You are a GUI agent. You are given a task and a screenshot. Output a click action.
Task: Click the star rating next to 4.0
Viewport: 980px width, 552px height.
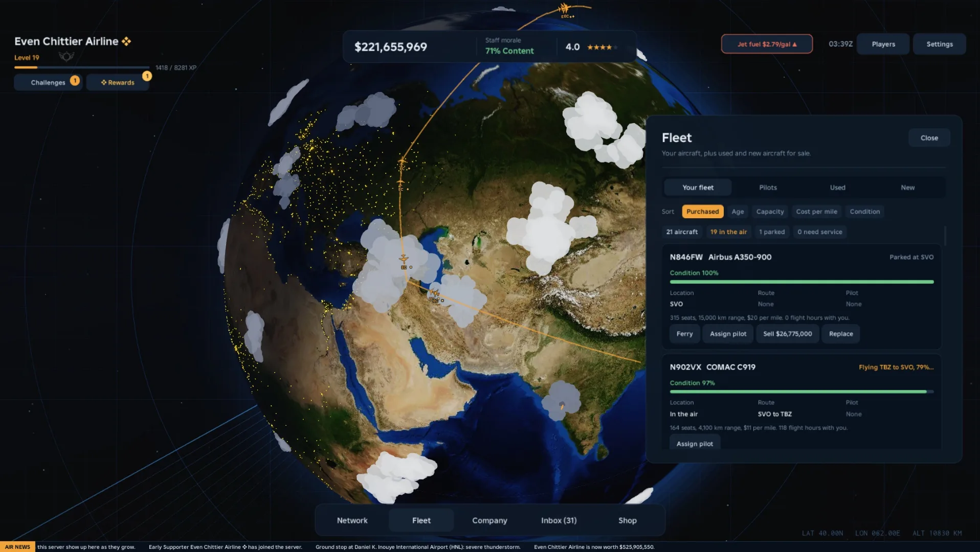[x=602, y=47]
